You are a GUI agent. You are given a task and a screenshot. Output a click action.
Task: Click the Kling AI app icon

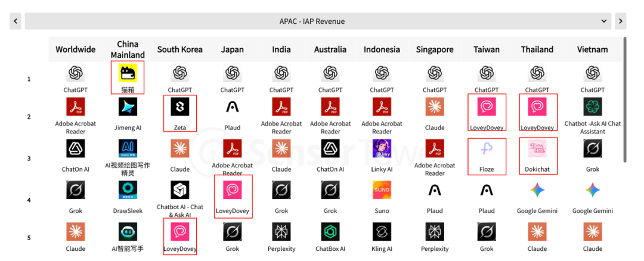[x=382, y=232]
